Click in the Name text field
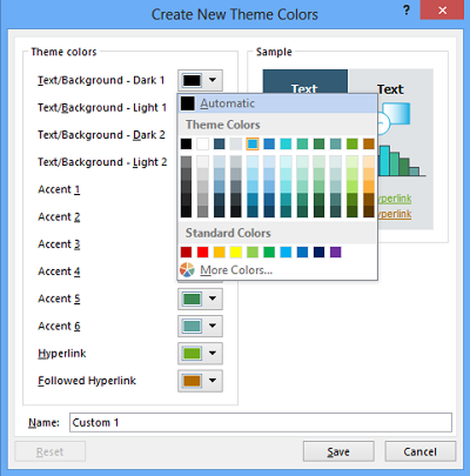470x476 pixels. [x=260, y=423]
